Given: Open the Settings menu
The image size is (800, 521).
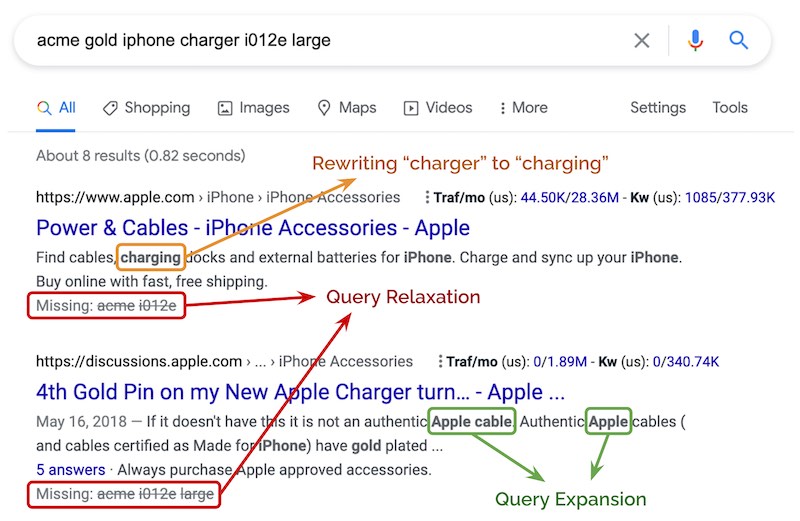Looking at the screenshot, I should [x=658, y=108].
